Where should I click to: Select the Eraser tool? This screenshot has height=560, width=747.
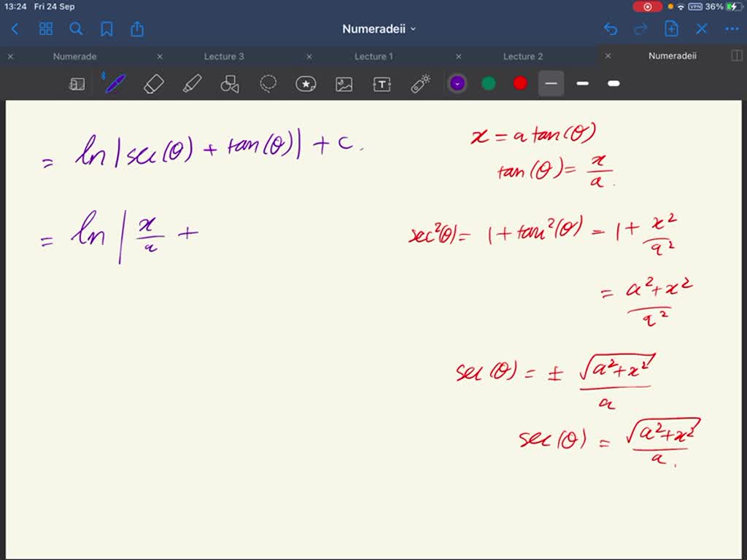153,83
